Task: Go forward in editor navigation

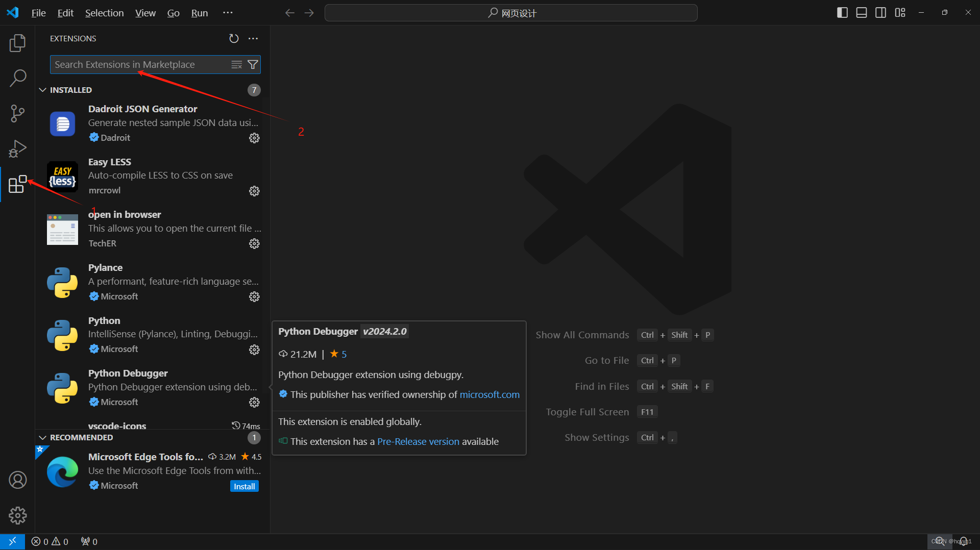Action: [309, 13]
